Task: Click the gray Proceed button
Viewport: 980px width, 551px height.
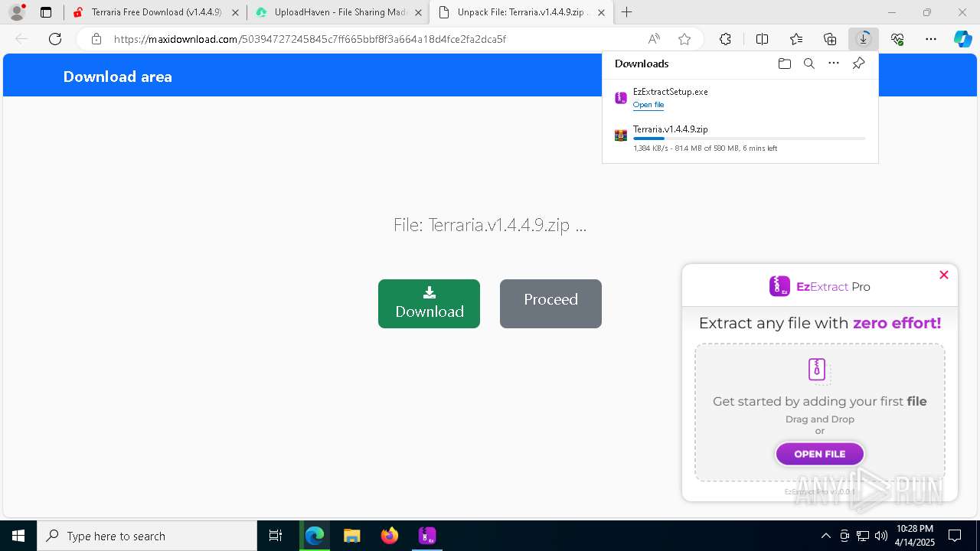Action: coord(550,304)
